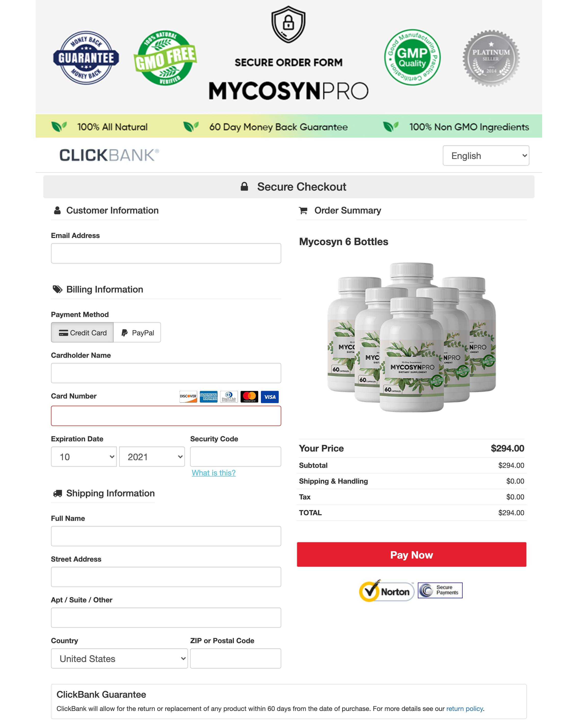Viewport: 574px width, 728px height.
Task: Click the Pay Now button
Action: (412, 554)
